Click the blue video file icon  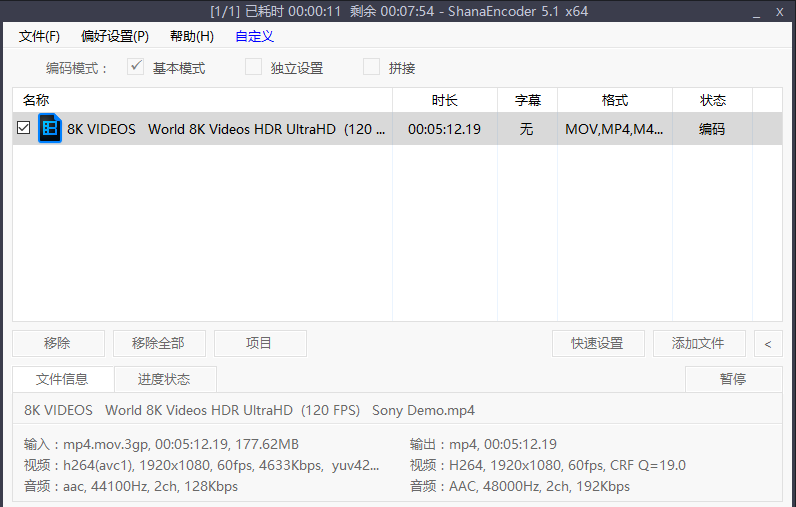50,128
